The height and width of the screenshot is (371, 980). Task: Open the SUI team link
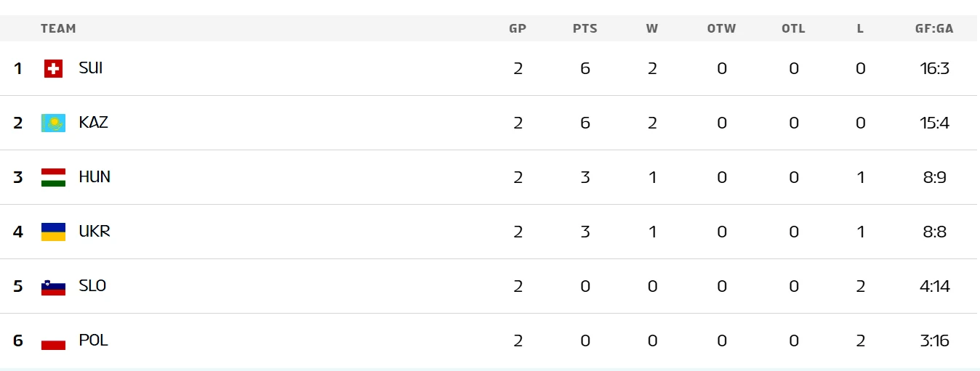point(91,68)
